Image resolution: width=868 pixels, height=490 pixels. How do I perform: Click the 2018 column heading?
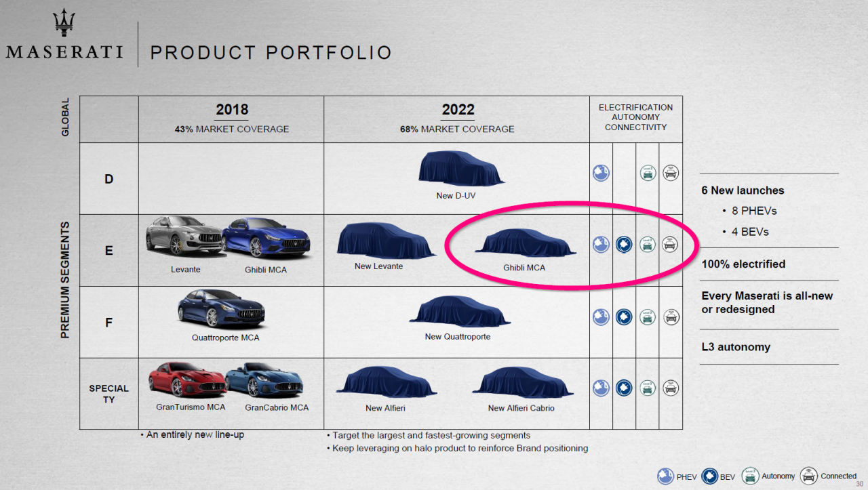(x=232, y=110)
